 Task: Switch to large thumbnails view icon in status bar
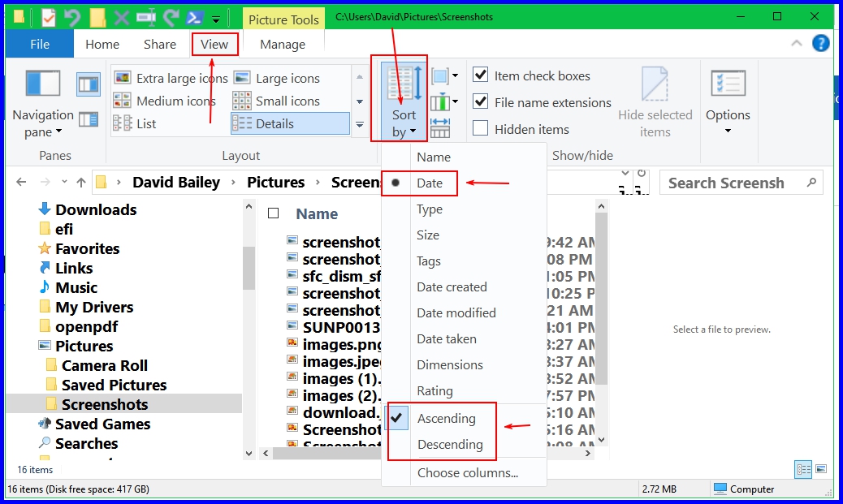click(x=821, y=468)
